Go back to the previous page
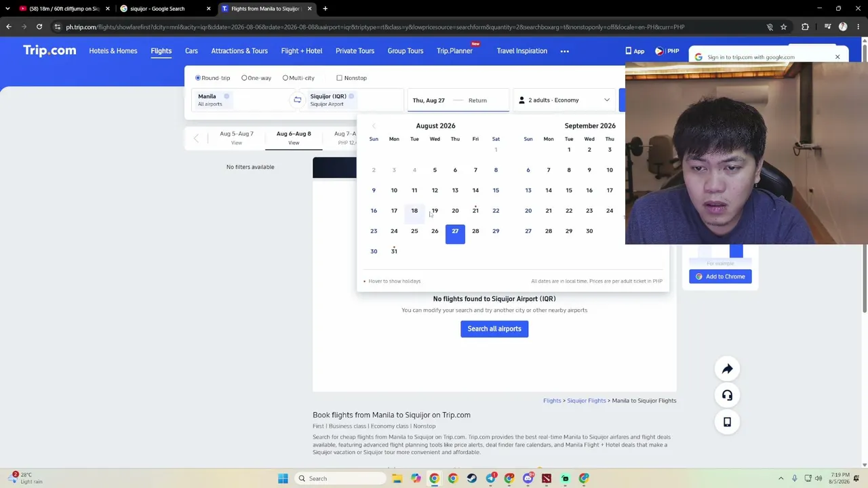This screenshot has width=868, height=488. (x=9, y=27)
